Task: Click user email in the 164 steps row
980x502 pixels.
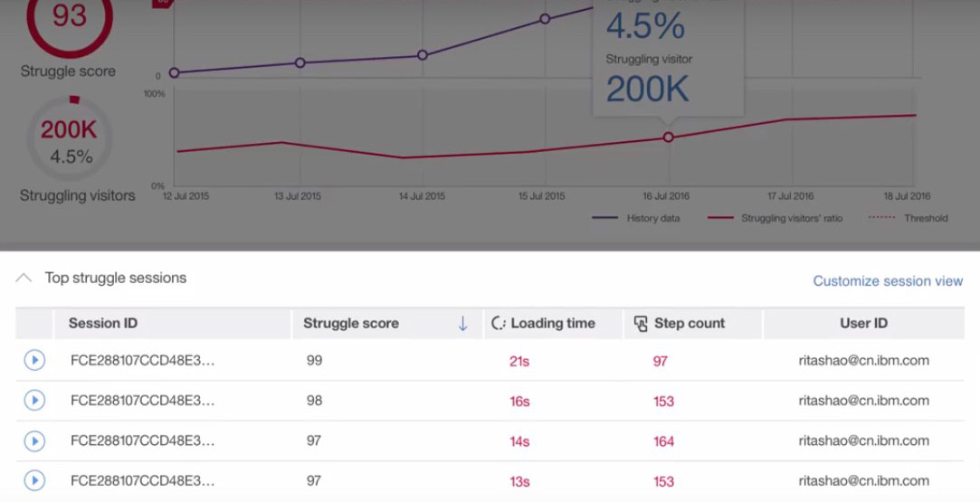Action: click(x=864, y=440)
